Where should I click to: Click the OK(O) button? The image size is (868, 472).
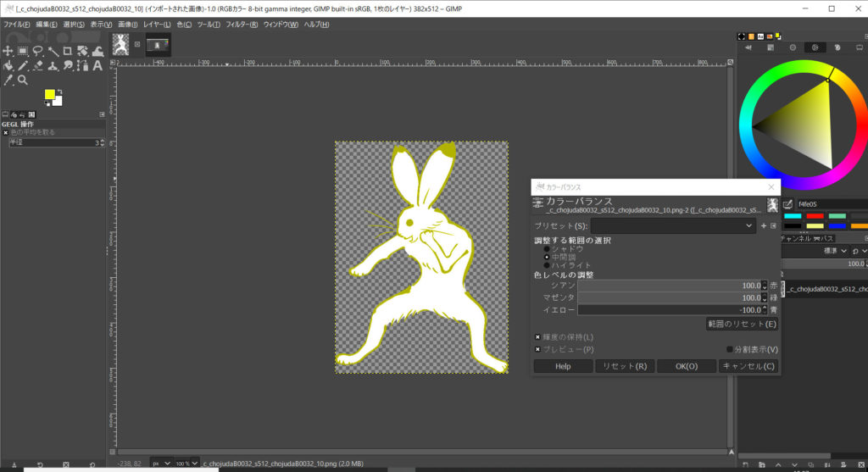(x=687, y=366)
